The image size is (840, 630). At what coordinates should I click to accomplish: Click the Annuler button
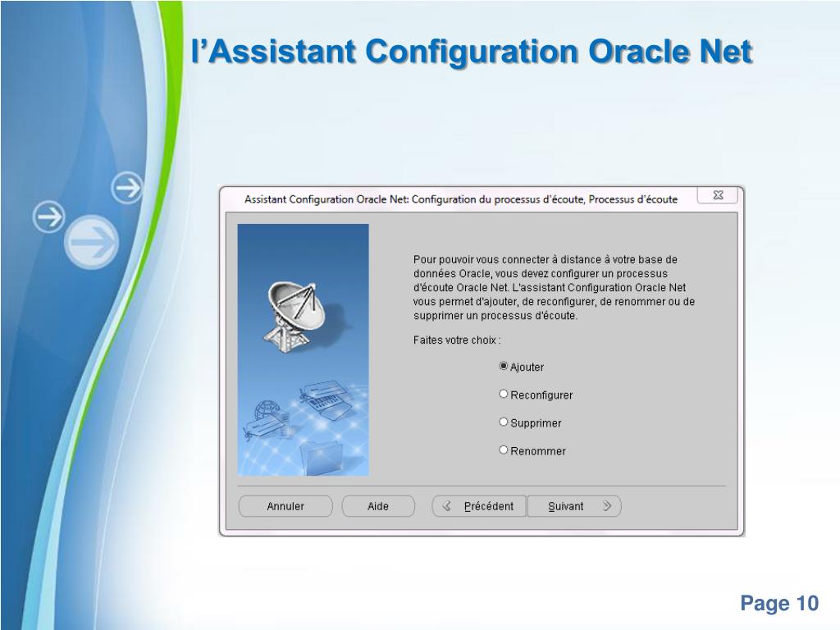(x=285, y=506)
